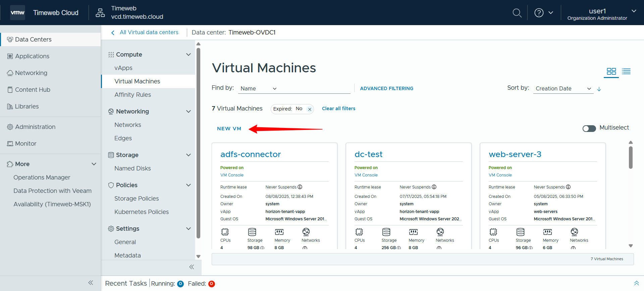The width and height of the screenshot is (644, 291).
Task: Collapse the Settings section
Action: 189,229
